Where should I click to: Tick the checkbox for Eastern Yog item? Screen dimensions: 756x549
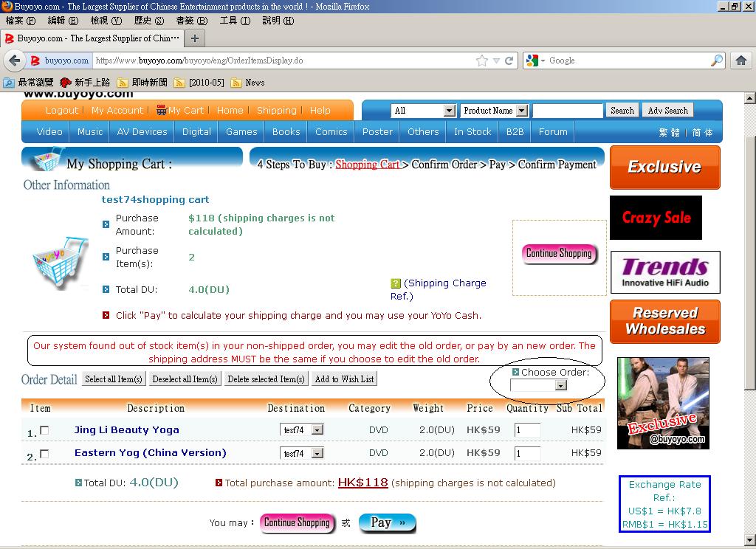point(44,454)
